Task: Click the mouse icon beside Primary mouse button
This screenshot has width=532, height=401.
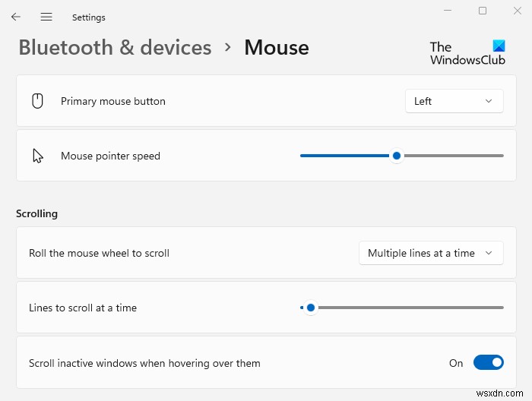Action: pyautogui.click(x=37, y=101)
